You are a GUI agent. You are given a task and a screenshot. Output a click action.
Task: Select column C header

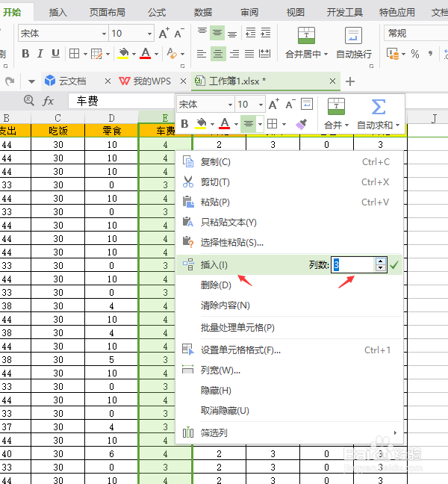pos(57,118)
